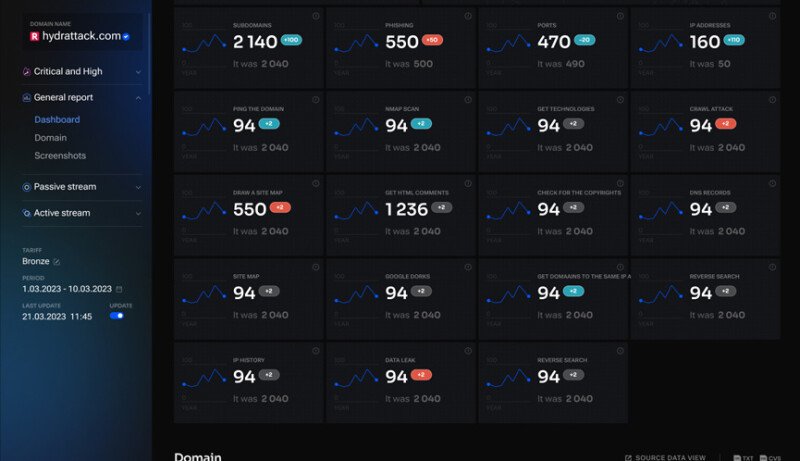Screen dimensions: 800x461
Task: Click the Source Data View link
Action: 670,457
